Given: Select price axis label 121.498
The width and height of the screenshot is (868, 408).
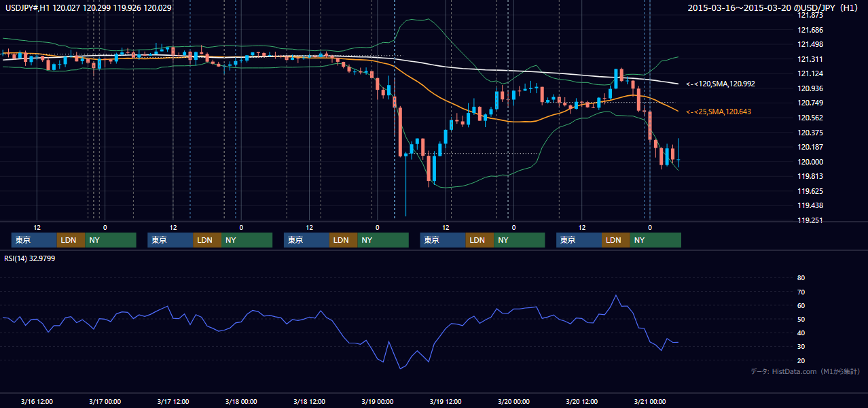Looking at the screenshot, I should point(810,44).
